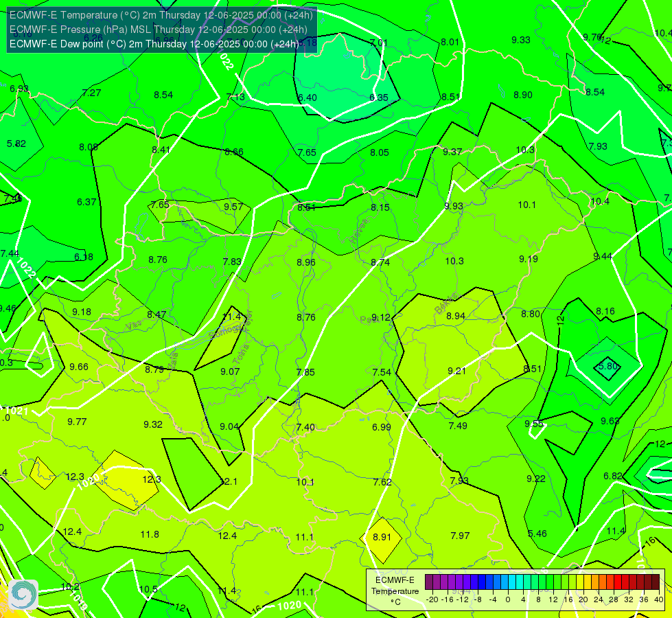Click the 9.33 dew point value
The image size is (672, 618).
(521, 40)
